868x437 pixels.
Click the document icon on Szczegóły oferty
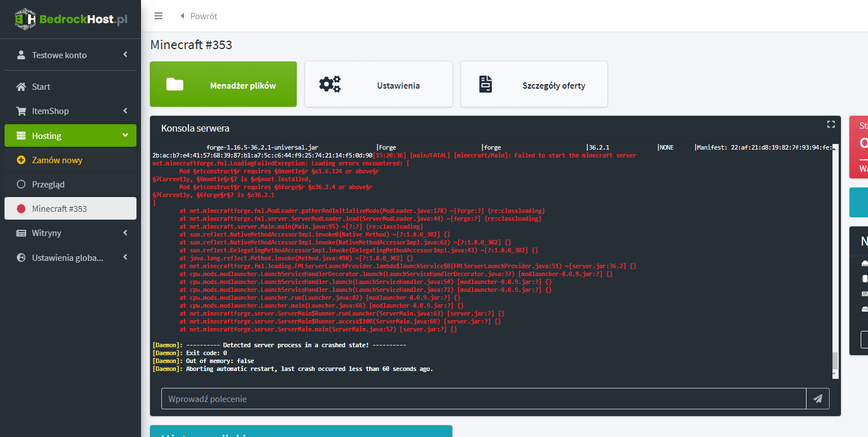tap(486, 84)
